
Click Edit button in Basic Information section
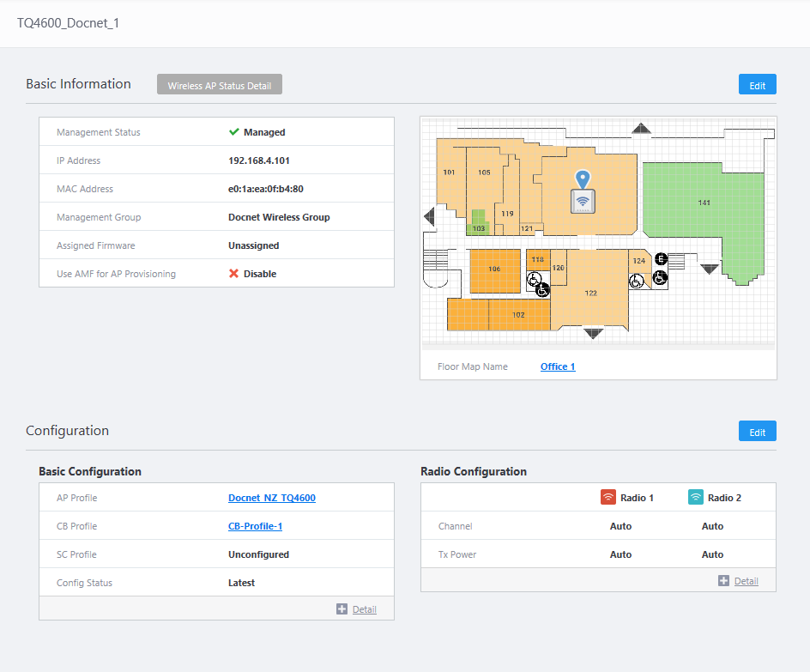[x=757, y=85]
